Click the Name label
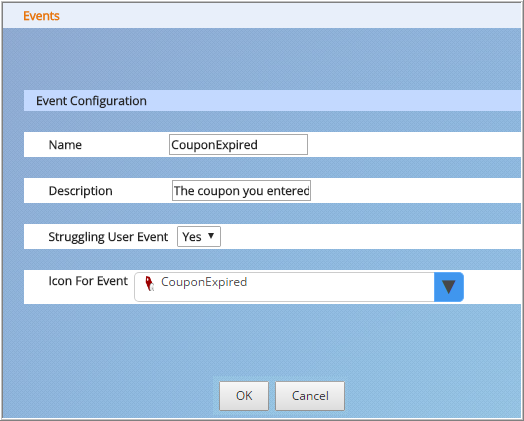 pyautogui.click(x=65, y=145)
